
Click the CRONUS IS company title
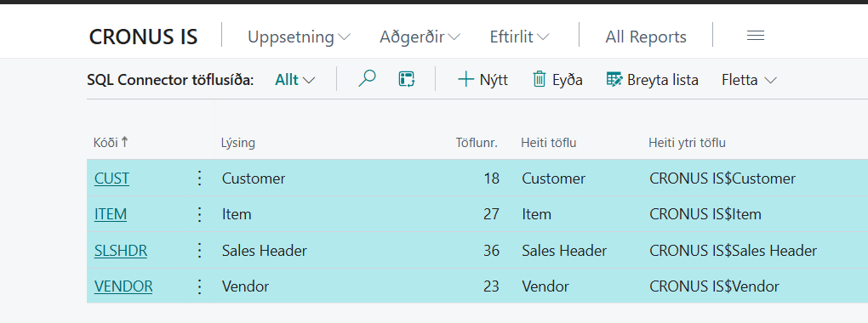pos(143,37)
